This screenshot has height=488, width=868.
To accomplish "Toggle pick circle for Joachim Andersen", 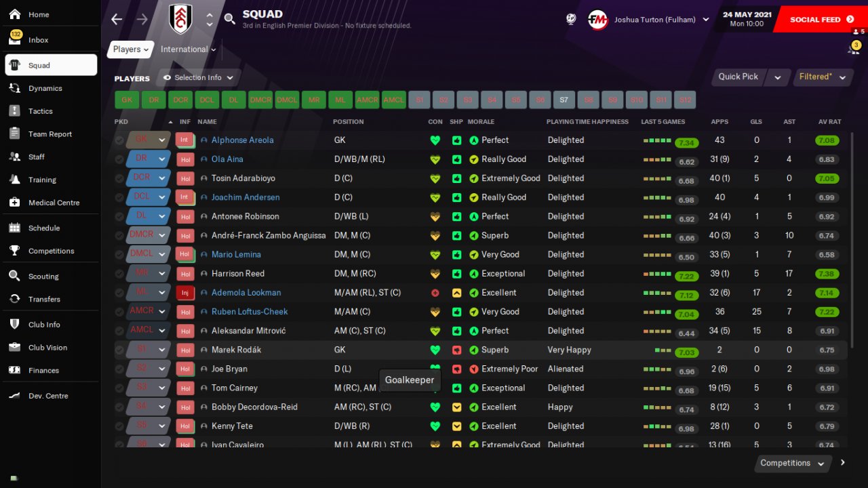I will pyautogui.click(x=119, y=197).
